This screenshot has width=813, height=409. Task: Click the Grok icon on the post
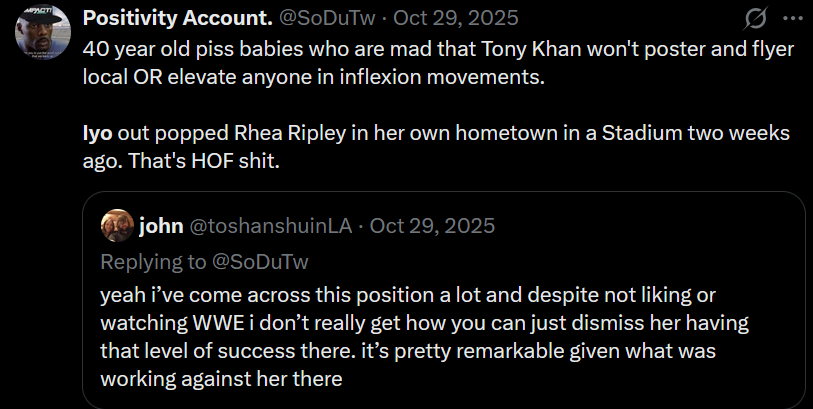coord(756,19)
